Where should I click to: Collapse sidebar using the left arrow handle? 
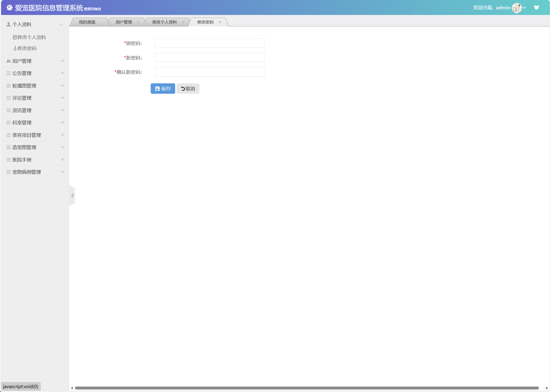72,195
